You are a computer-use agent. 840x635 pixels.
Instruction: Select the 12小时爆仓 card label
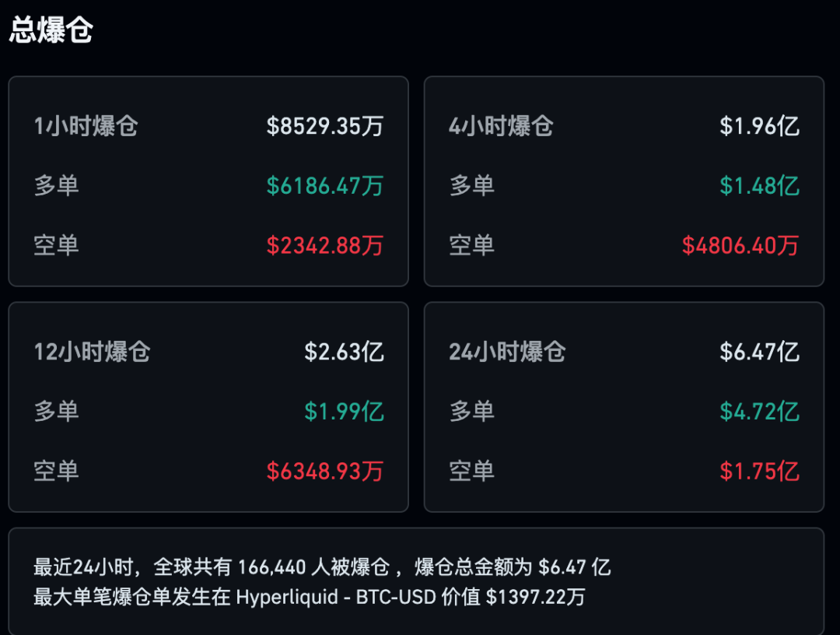pos(92,352)
